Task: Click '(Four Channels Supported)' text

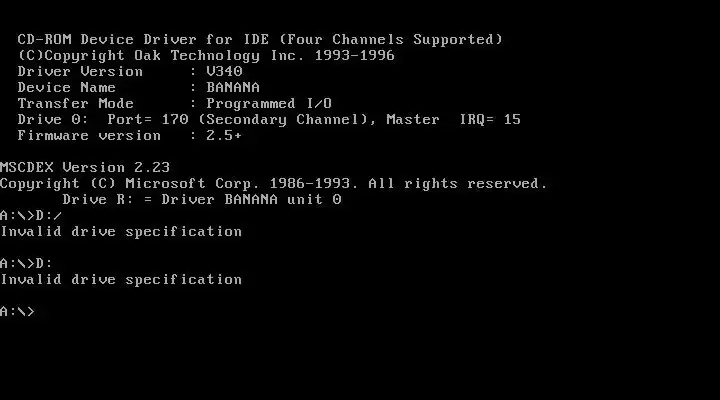Action: pyautogui.click(x=391, y=39)
